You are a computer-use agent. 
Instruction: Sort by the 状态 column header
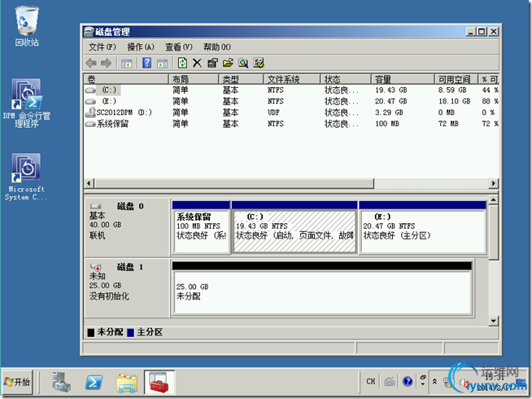coord(346,79)
